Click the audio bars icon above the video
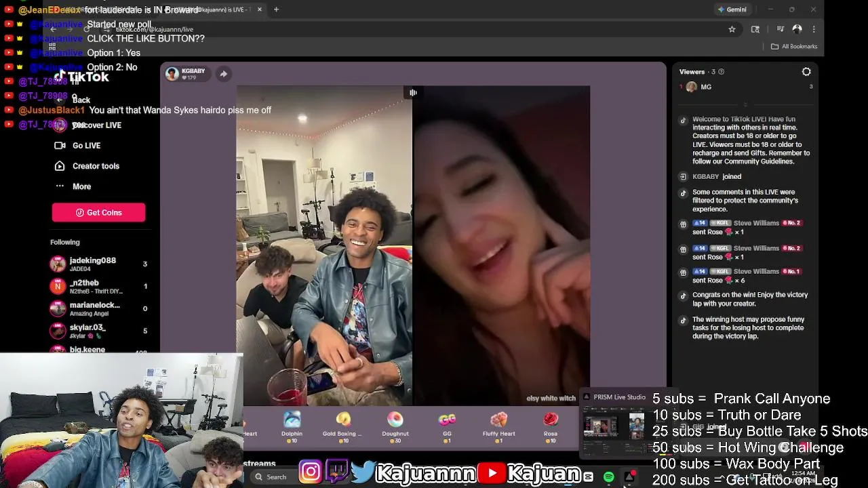 tap(413, 92)
